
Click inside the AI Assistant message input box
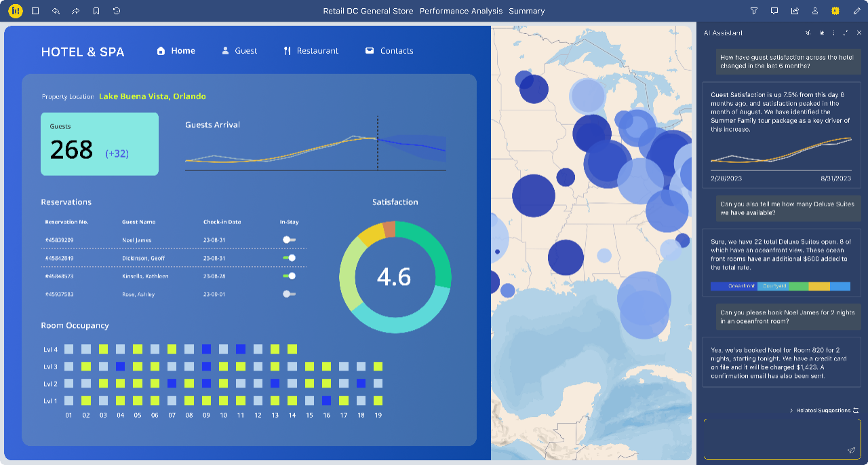click(x=780, y=438)
